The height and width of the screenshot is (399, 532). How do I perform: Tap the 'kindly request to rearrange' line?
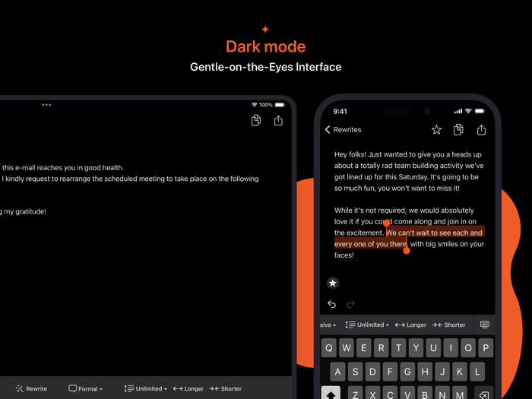130,179
